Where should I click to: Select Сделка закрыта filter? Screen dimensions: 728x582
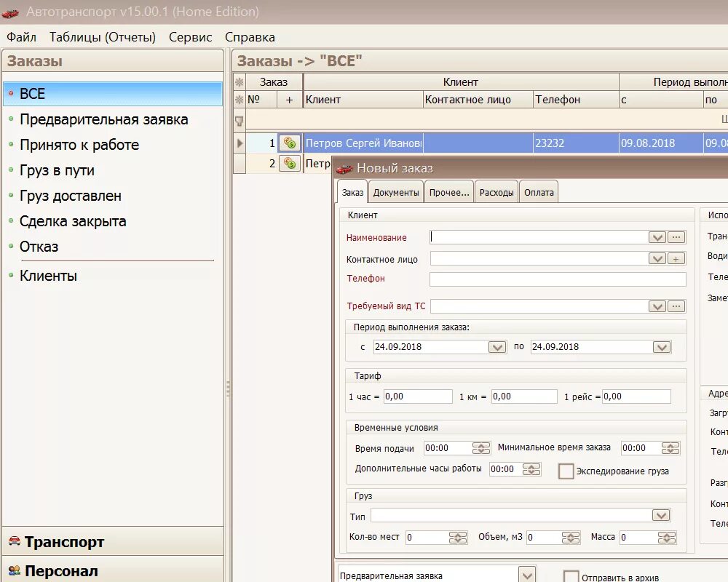point(73,222)
